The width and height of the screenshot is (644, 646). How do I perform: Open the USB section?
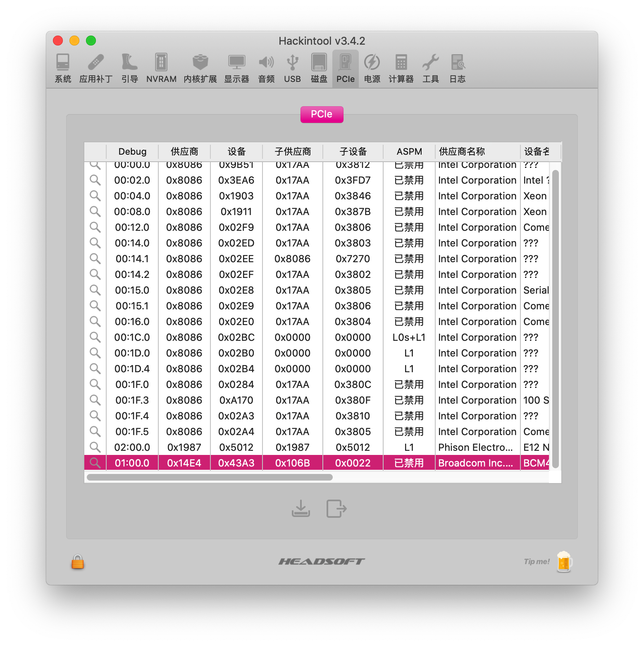[292, 68]
